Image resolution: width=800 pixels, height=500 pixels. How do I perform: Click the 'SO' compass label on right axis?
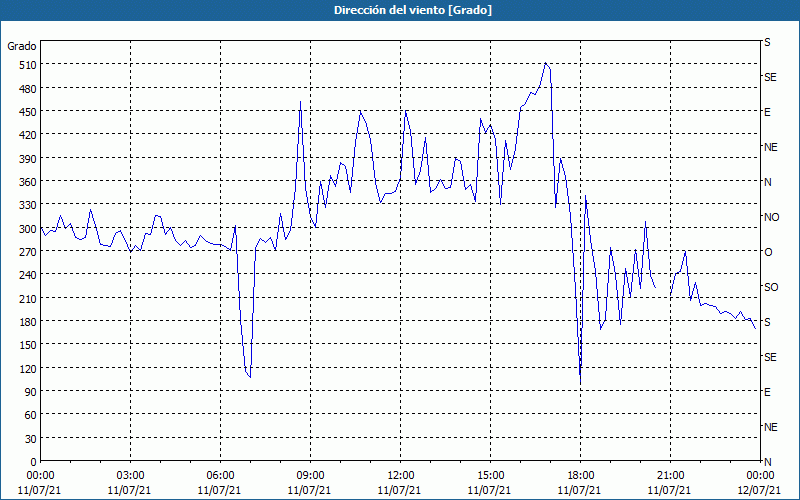(x=771, y=287)
